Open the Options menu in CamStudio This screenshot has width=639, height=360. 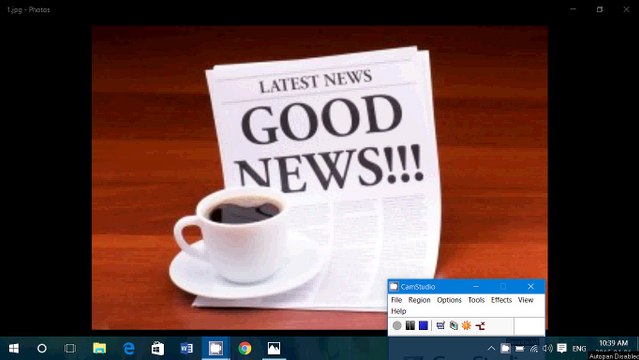449,300
